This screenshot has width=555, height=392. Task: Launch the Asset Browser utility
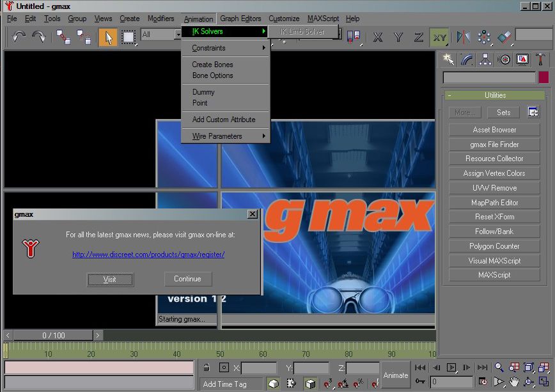click(x=494, y=130)
